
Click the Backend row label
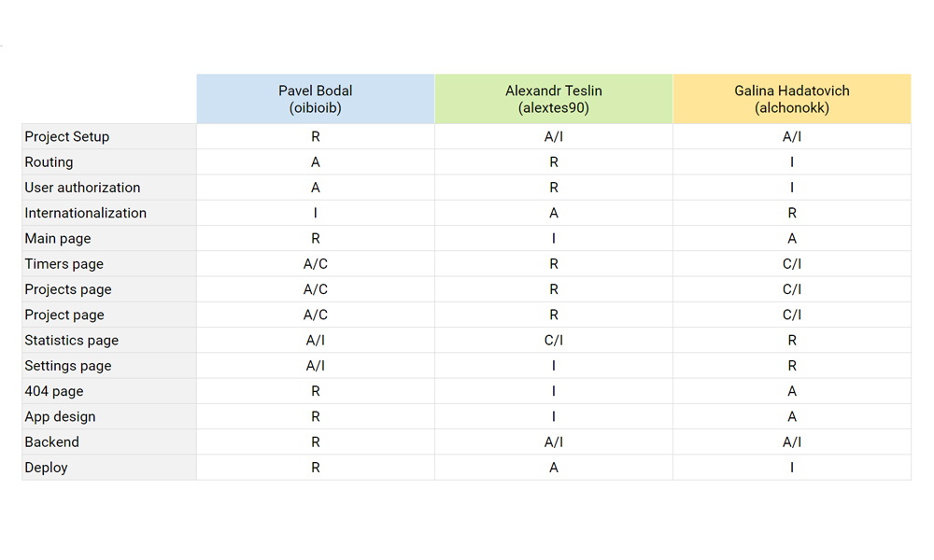coord(109,442)
